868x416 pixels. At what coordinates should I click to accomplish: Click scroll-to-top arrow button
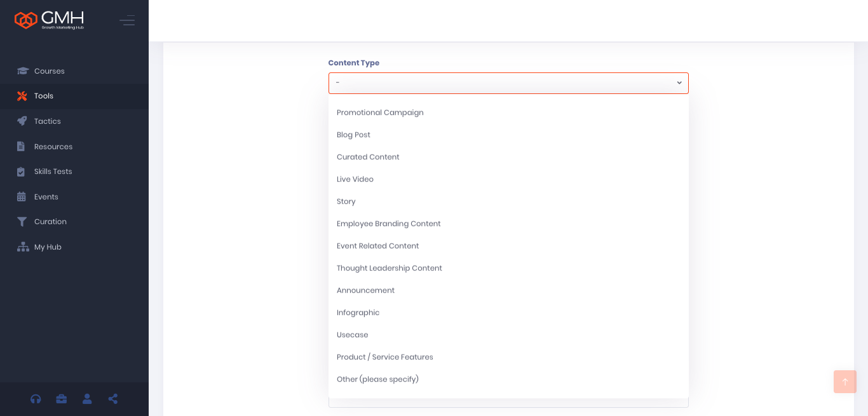pyautogui.click(x=845, y=382)
